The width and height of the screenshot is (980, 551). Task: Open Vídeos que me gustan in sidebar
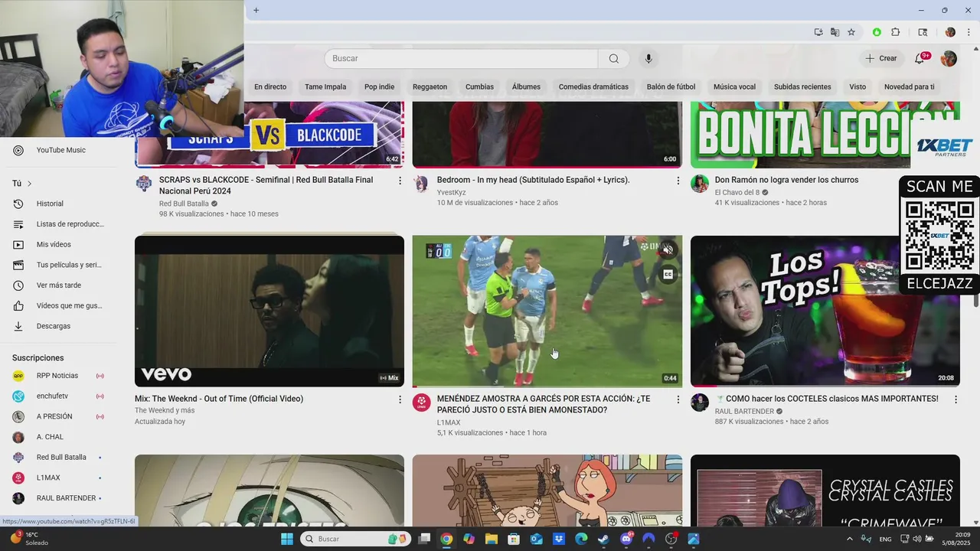pyautogui.click(x=61, y=305)
